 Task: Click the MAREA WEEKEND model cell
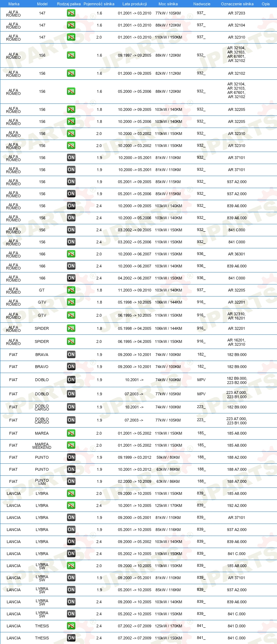pos(42,446)
